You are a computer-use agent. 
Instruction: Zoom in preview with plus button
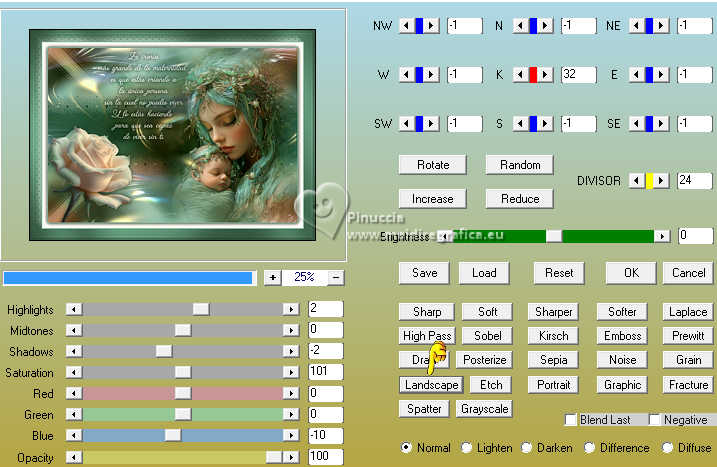coord(273,277)
